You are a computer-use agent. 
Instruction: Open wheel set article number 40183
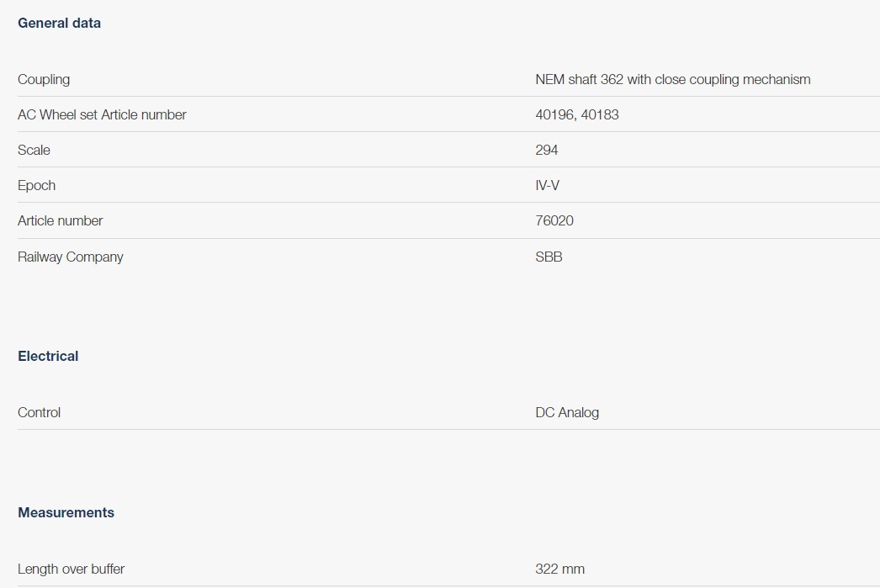click(600, 115)
